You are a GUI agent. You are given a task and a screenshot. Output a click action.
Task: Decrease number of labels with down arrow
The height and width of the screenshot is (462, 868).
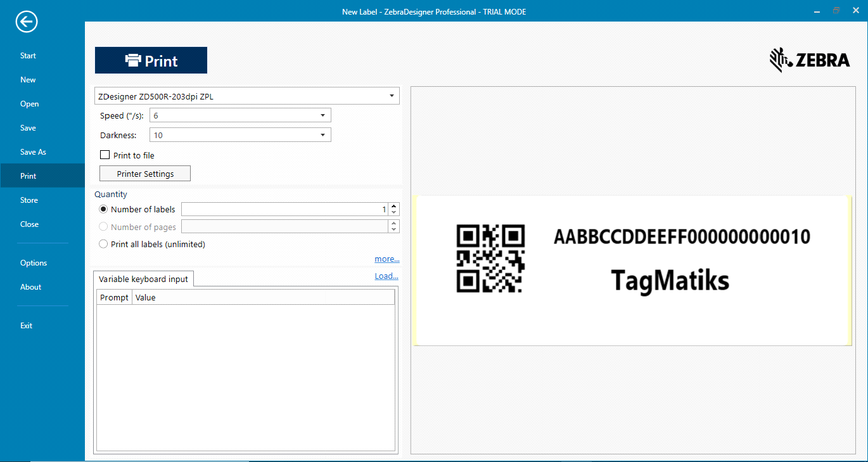pos(394,212)
